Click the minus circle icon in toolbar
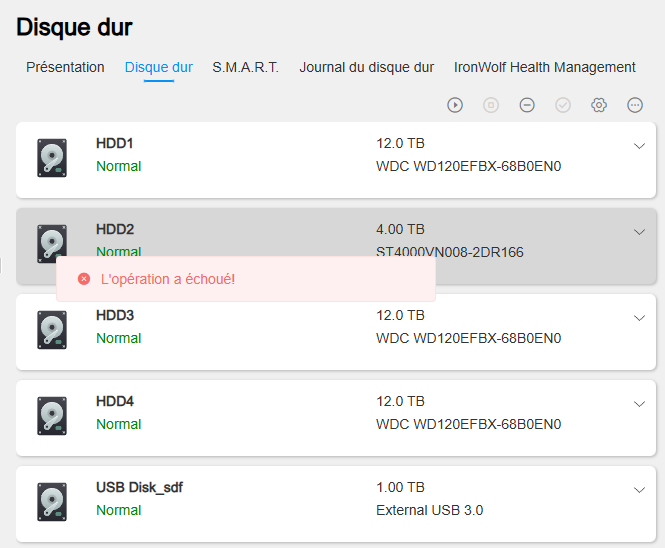This screenshot has height=548, width=665. point(527,105)
